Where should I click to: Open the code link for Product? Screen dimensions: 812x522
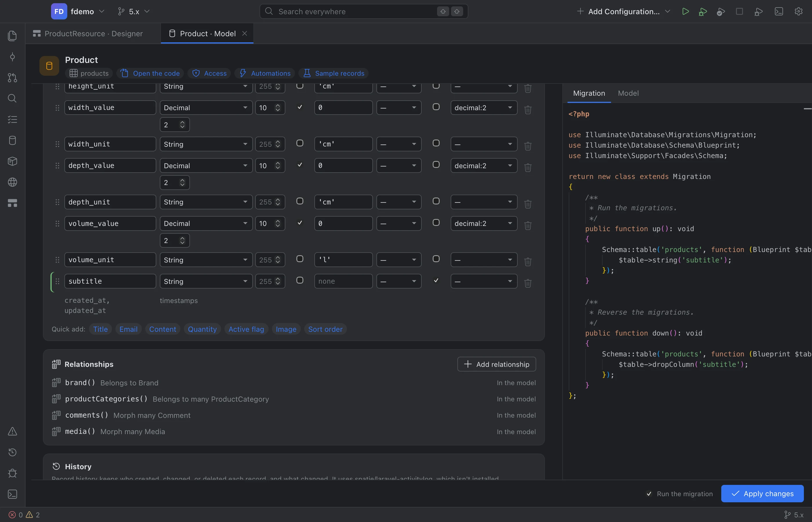coord(150,73)
